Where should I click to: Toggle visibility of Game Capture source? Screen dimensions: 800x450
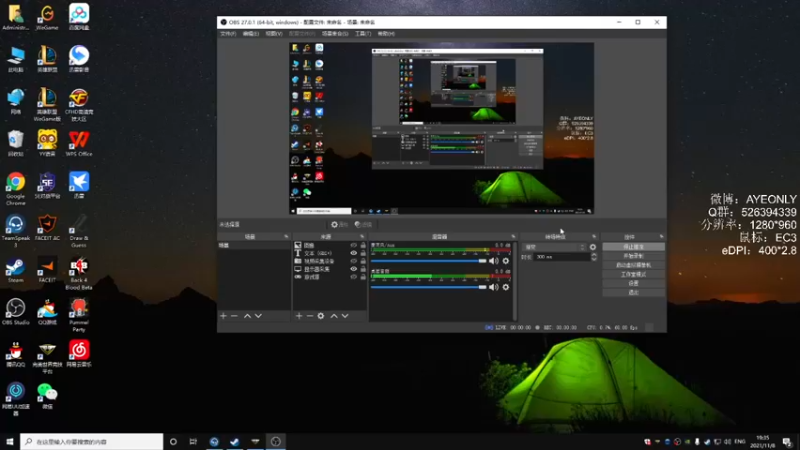coord(354,277)
